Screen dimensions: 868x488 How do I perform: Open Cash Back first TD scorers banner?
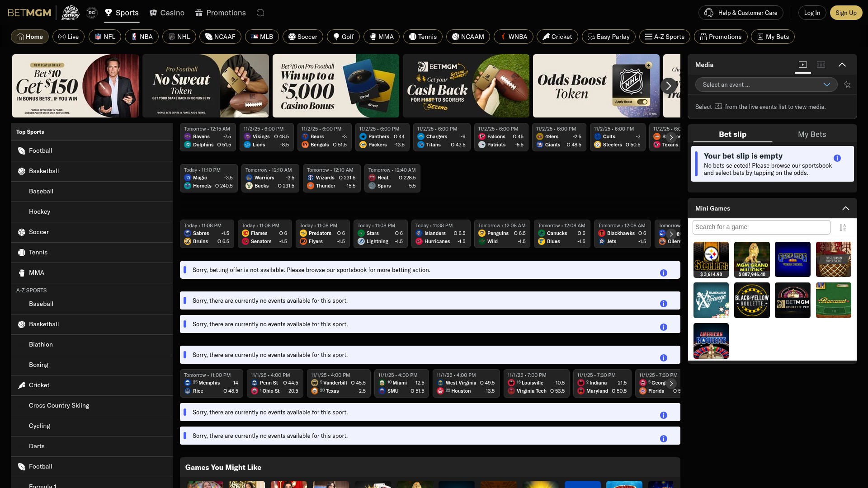point(466,86)
